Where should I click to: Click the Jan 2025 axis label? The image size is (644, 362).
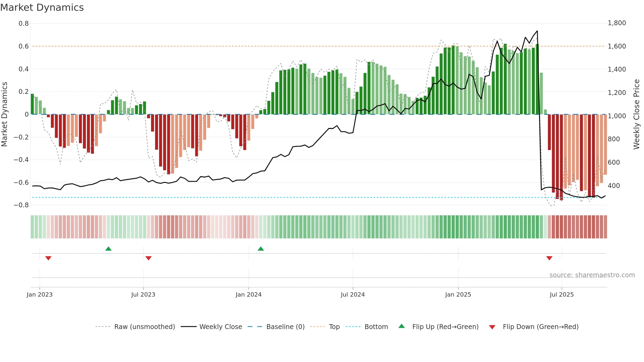coord(458,294)
